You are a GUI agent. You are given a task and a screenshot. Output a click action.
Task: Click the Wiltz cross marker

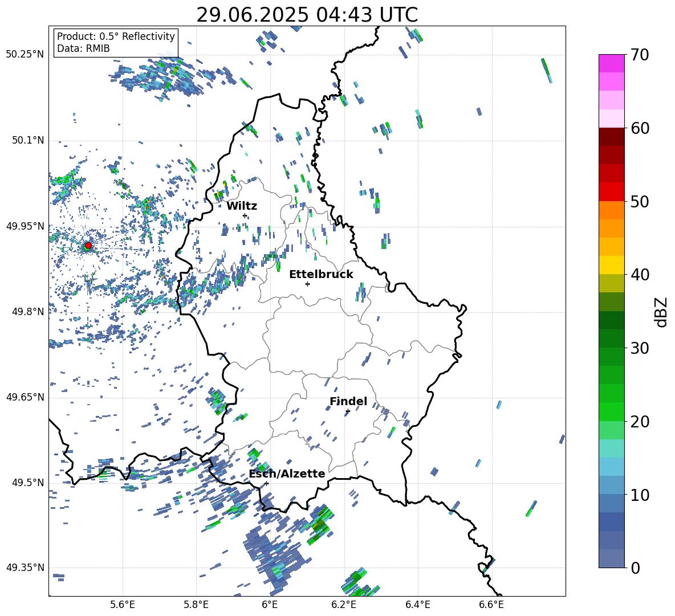(x=245, y=215)
